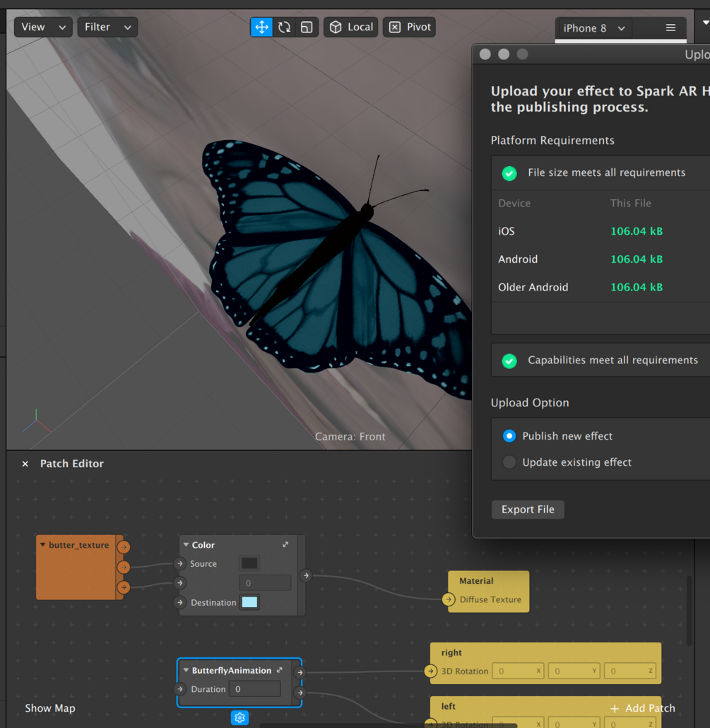
Task: Click the ButterflyAnimation Duration input port
Action: (x=180, y=689)
